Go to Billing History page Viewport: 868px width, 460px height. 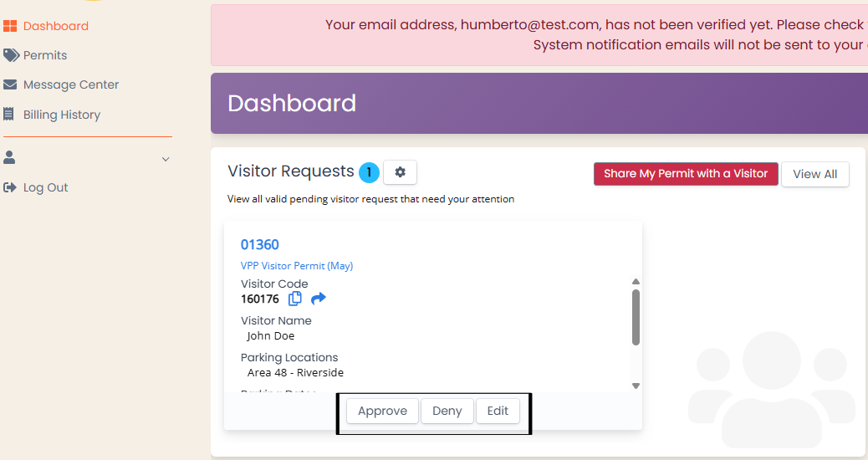[61, 115]
